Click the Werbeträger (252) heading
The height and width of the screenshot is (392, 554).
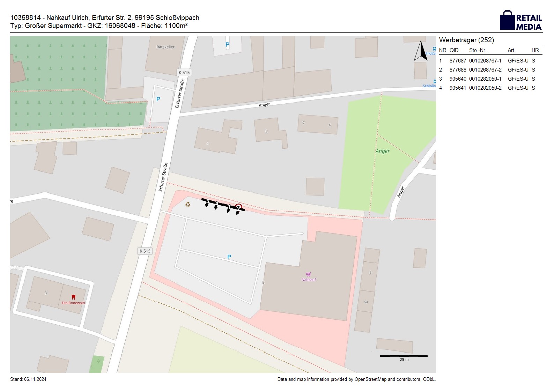466,40
